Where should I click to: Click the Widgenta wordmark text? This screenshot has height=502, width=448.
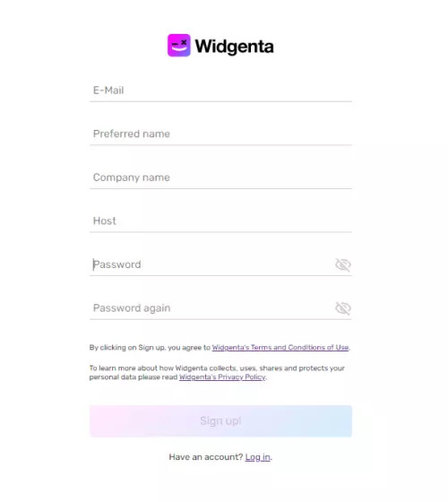pyautogui.click(x=234, y=47)
